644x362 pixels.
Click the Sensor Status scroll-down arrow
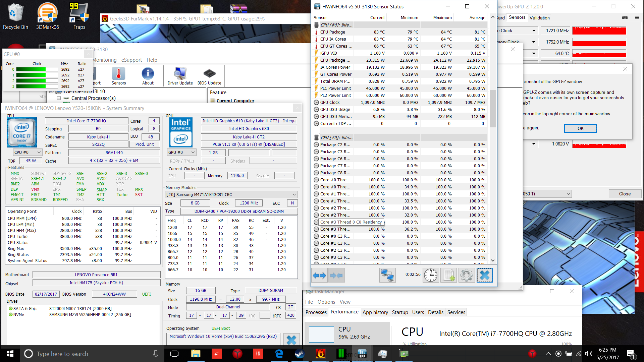click(x=493, y=260)
